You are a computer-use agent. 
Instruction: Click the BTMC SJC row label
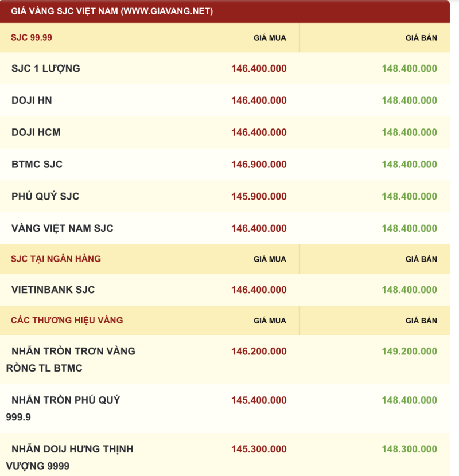[37, 164]
